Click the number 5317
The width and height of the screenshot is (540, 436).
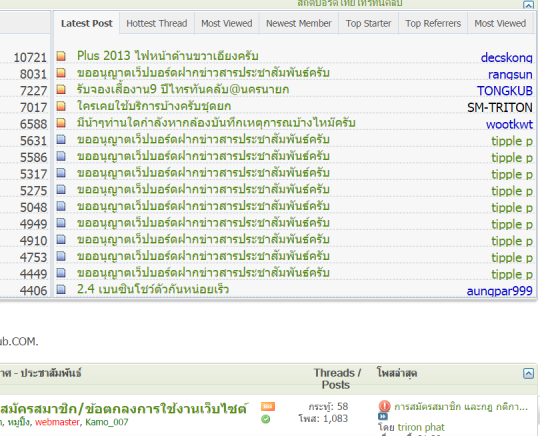tap(33, 174)
